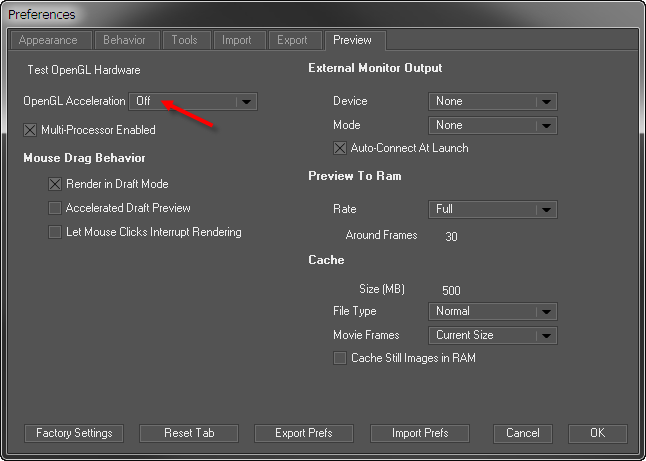Open the external monitor Device dropdown

tap(492, 101)
